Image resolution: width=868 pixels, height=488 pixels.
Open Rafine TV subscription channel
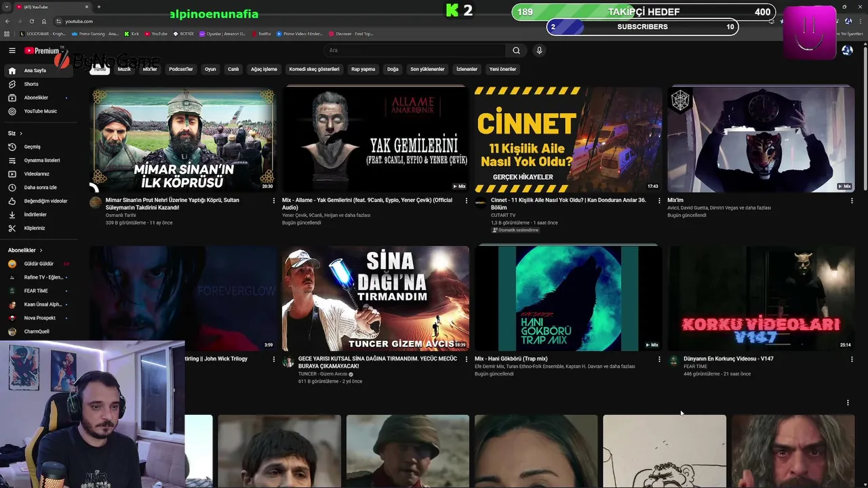point(39,277)
